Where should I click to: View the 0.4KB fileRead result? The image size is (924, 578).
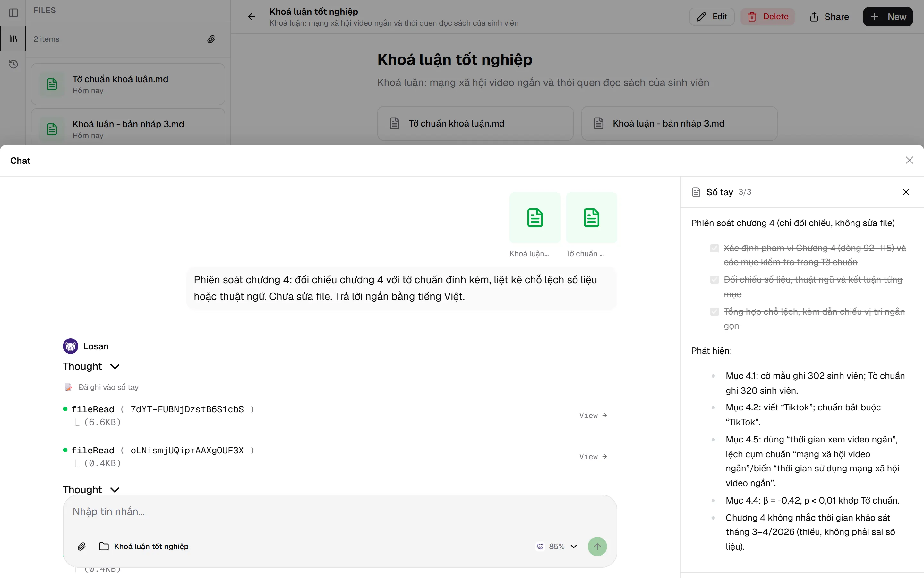click(x=593, y=456)
